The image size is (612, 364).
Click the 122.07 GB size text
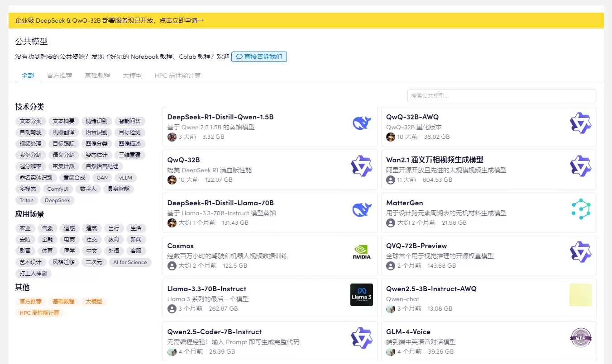(219, 180)
